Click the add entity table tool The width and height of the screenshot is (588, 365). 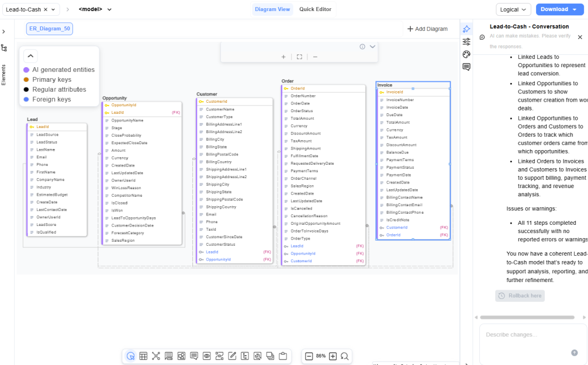click(x=143, y=356)
